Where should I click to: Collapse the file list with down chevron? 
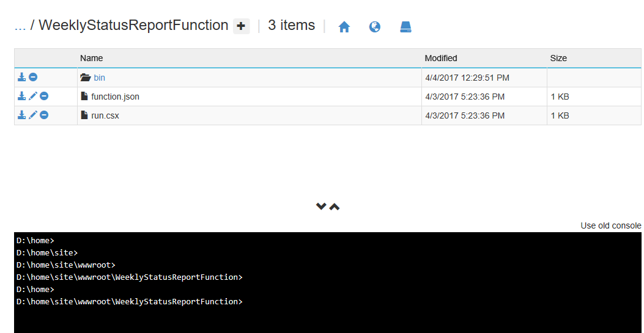pyautogui.click(x=321, y=207)
